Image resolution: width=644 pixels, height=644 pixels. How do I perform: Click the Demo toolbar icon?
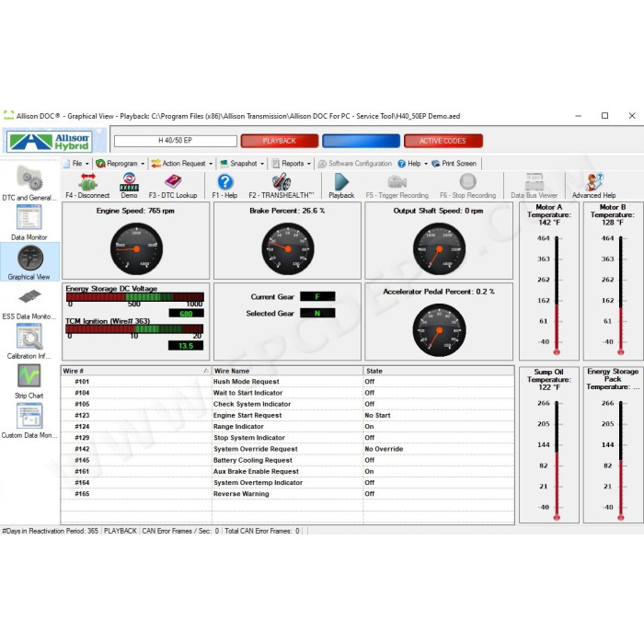pyautogui.click(x=129, y=181)
